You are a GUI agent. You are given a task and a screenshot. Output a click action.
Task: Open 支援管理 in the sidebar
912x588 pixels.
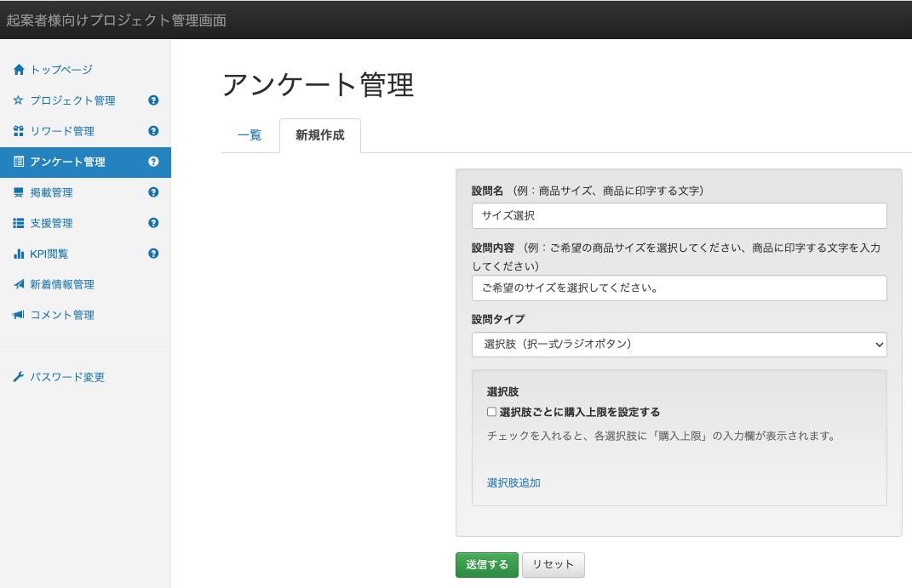pyautogui.click(x=52, y=223)
